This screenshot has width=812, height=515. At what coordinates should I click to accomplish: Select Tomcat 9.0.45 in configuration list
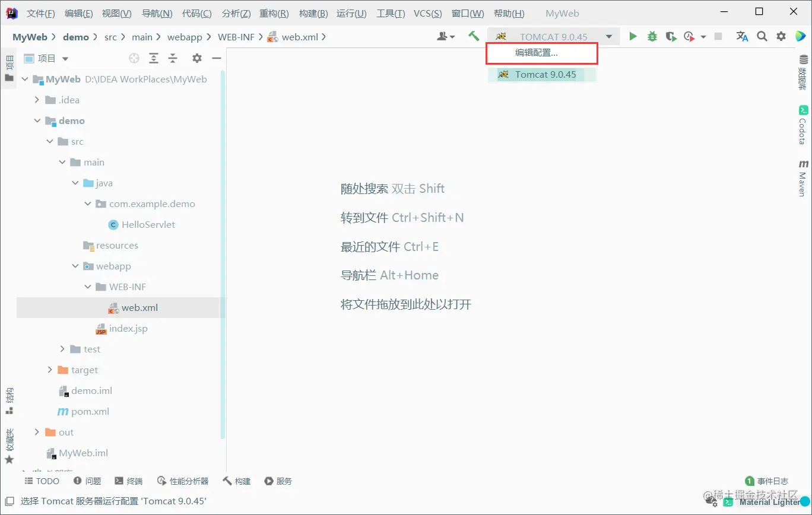pos(541,75)
